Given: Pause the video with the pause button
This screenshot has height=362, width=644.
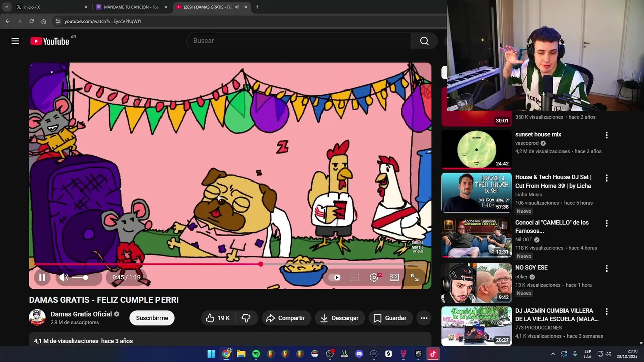Looking at the screenshot, I should point(42,277).
